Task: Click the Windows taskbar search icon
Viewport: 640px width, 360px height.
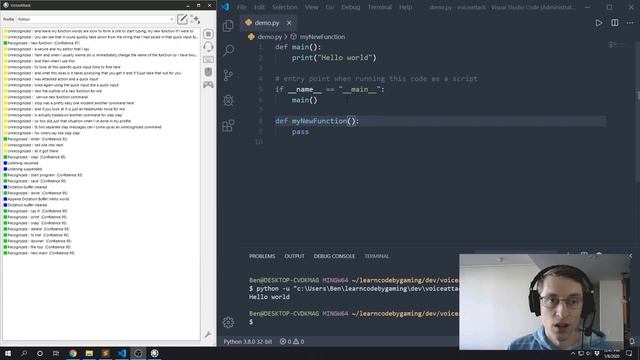Action: tap(24, 353)
